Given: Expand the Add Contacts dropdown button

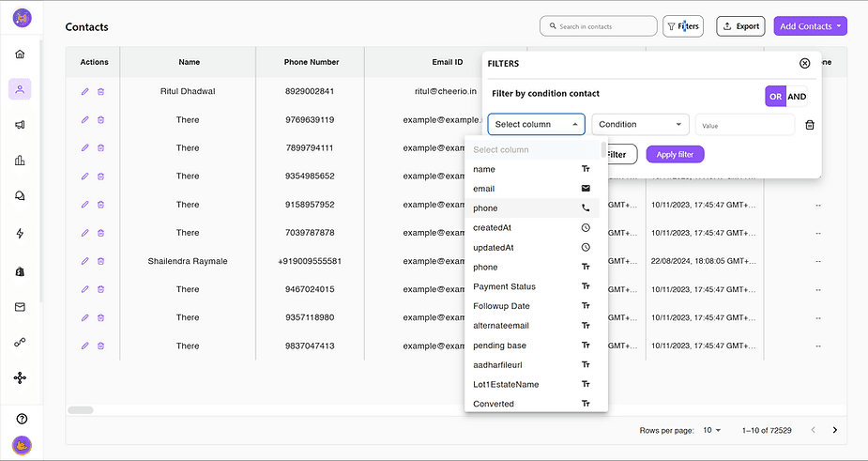Looking at the screenshot, I should tap(811, 26).
